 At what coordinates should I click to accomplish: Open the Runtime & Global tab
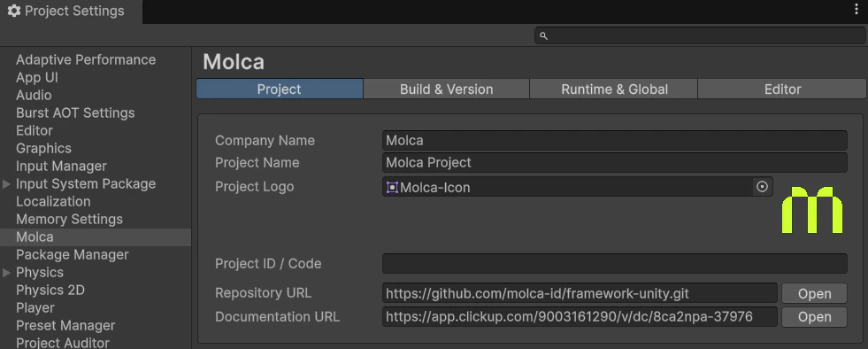click(614, 89)
